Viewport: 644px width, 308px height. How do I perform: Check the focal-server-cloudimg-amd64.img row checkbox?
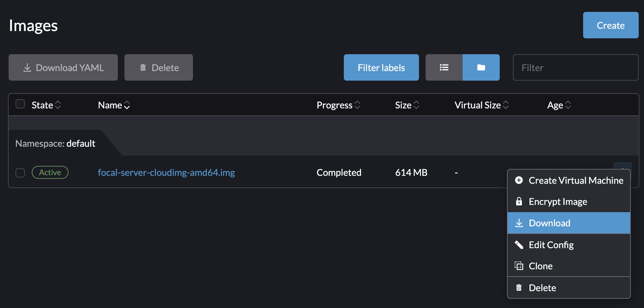pyautogui.click(x=20, y=173)
